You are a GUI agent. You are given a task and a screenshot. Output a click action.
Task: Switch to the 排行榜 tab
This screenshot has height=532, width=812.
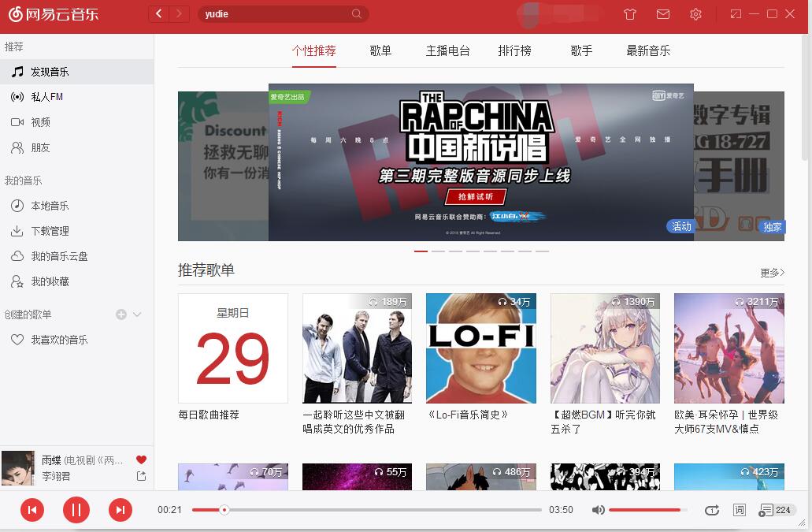coord(515,50)
